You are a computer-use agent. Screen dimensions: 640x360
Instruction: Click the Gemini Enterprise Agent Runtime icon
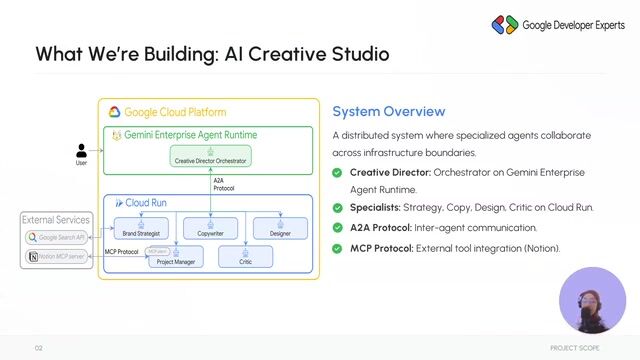coord(117,135)
